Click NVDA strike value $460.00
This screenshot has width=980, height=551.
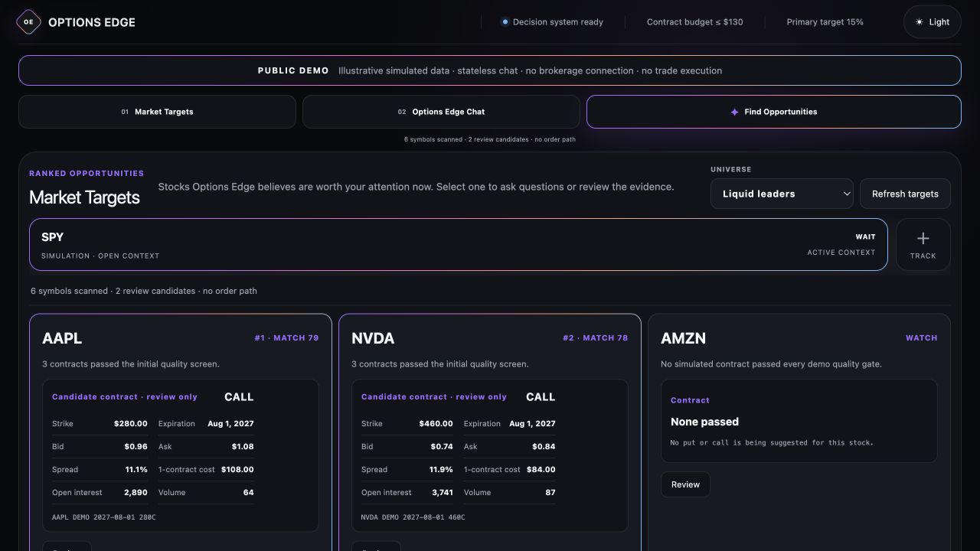point(436,423)
